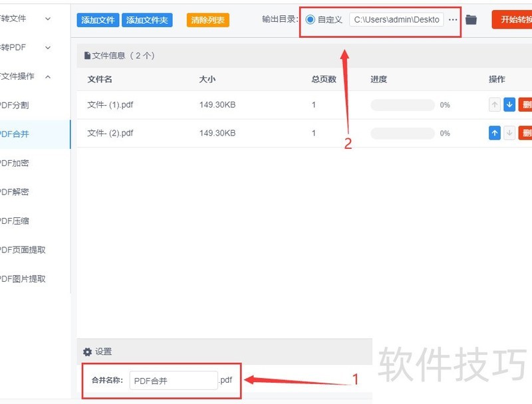Click the 文件信息 (2个) heading

[x=120, y=56]
